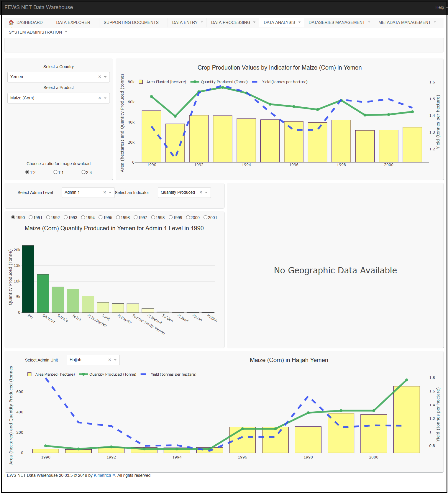448x493 pixels.
Task: Expand the Select Admin Unit dropdown
Action: click(115, 360)
